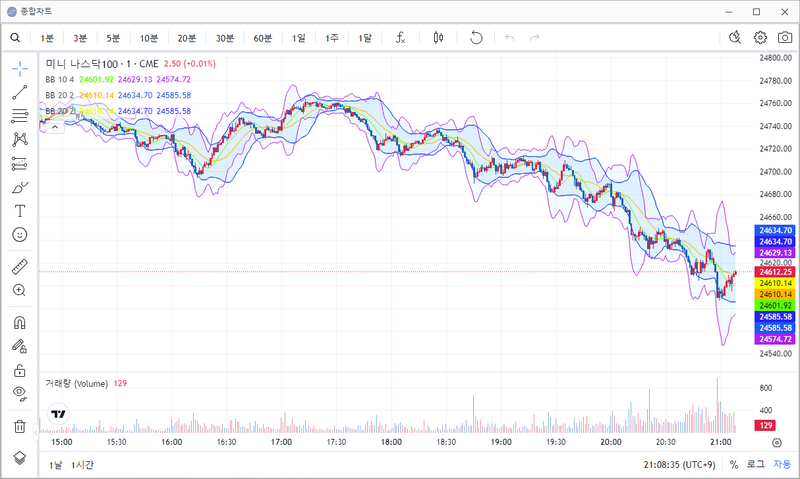Open the candlestick chart type dropdown
This screenshot has height=479, width=800.
(x=437, y=38)
